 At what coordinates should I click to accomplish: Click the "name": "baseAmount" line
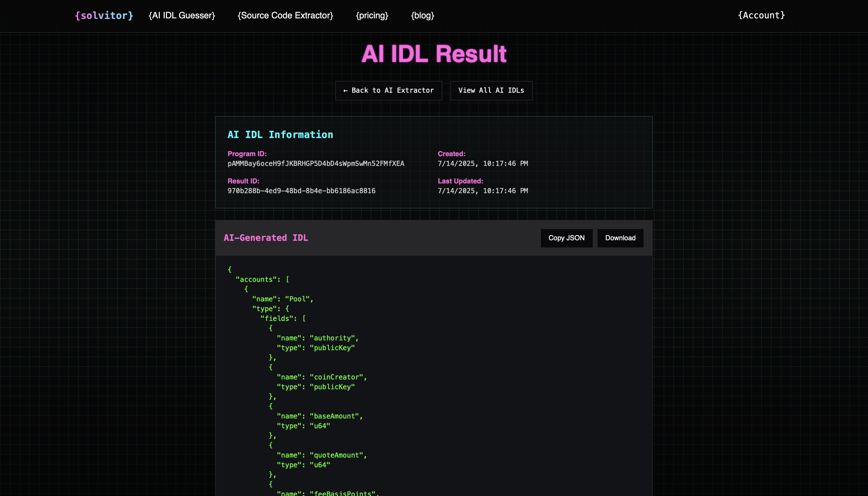point(320,416)
